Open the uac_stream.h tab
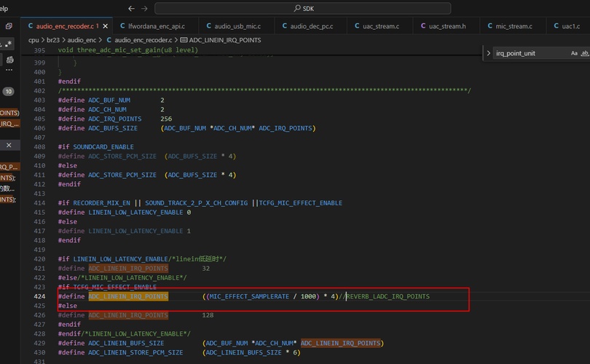Image resolution: width=590 pixels, height=364 pixels. click(x=447, y=26)
